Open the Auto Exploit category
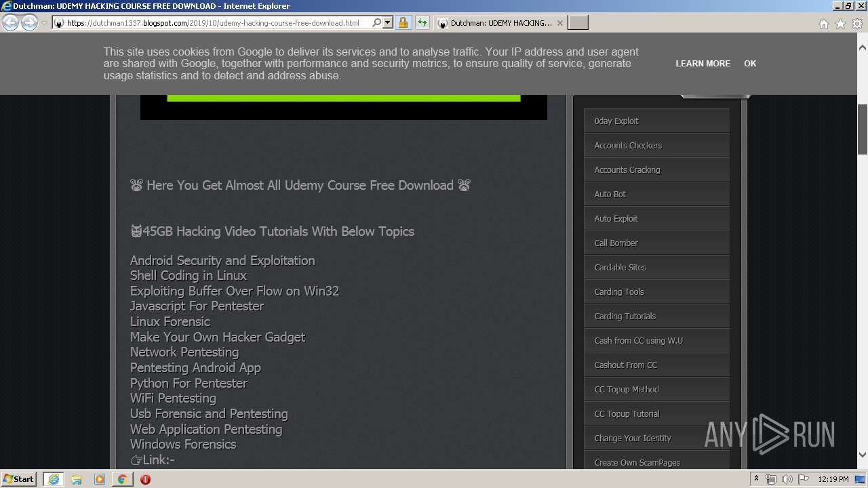 [x=656, y=218]
